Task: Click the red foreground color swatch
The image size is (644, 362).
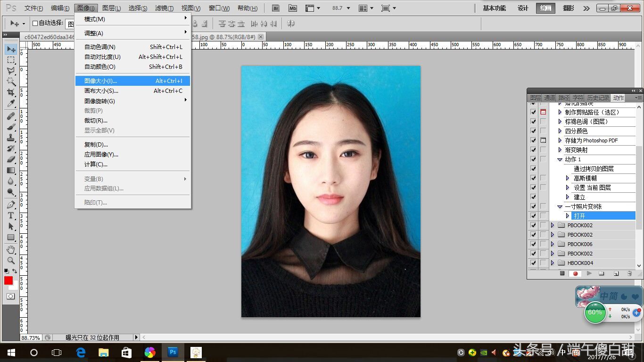Action: click(x=8, y=280)
